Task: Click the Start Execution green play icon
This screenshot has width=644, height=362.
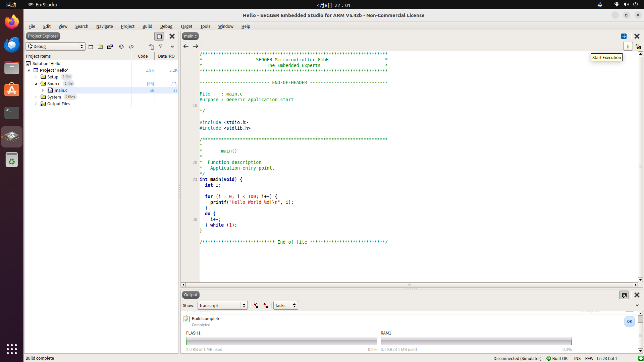Action: (x=628, y=47)
